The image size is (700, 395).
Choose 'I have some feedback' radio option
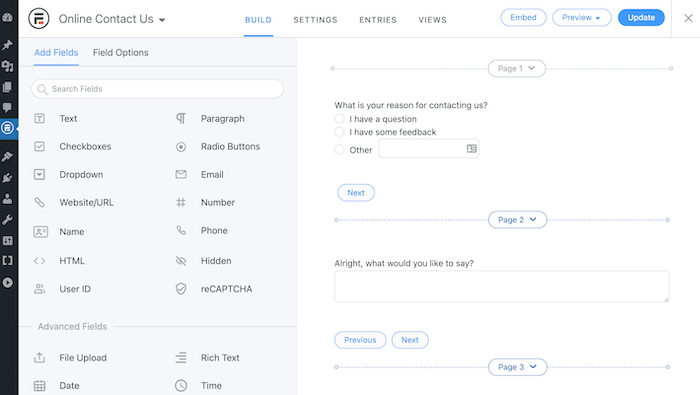click(x=339, y=132)
